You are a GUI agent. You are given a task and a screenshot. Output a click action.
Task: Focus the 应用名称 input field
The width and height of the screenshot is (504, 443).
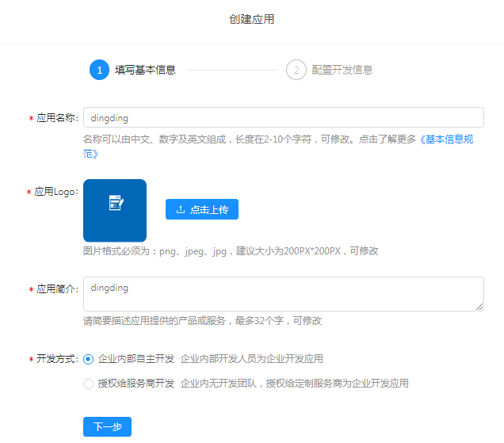[x=283, y=117]
